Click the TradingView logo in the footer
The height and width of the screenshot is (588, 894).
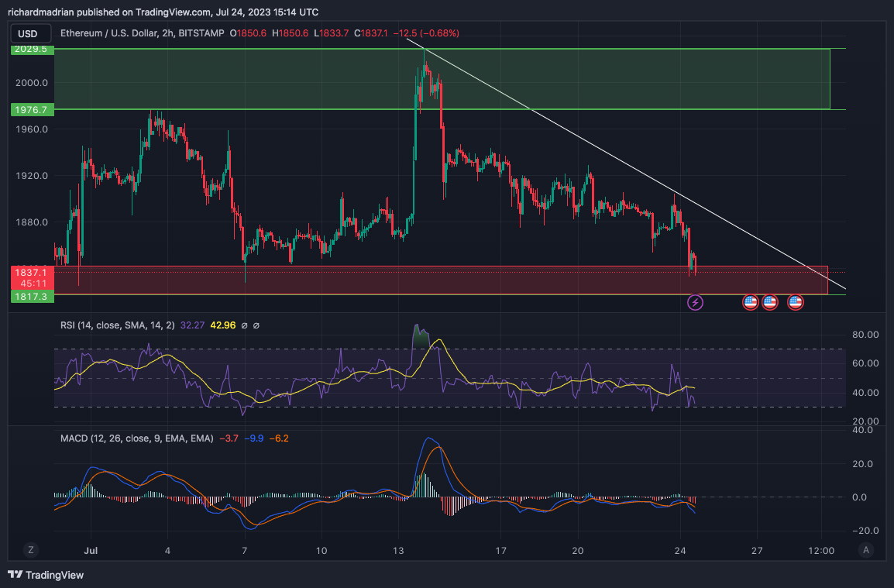(15, 576)
